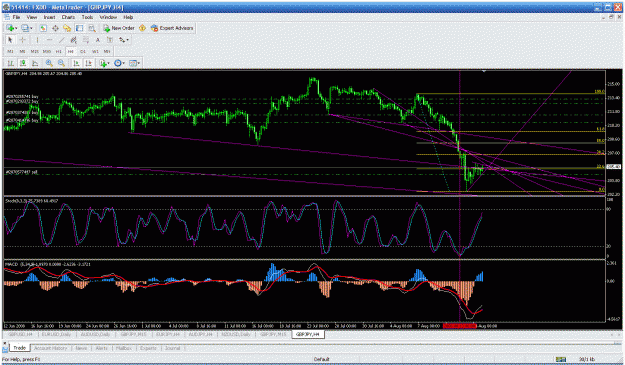The image size is (625, 365).
Task: Open the Insert menu
Action: (49, 17)
